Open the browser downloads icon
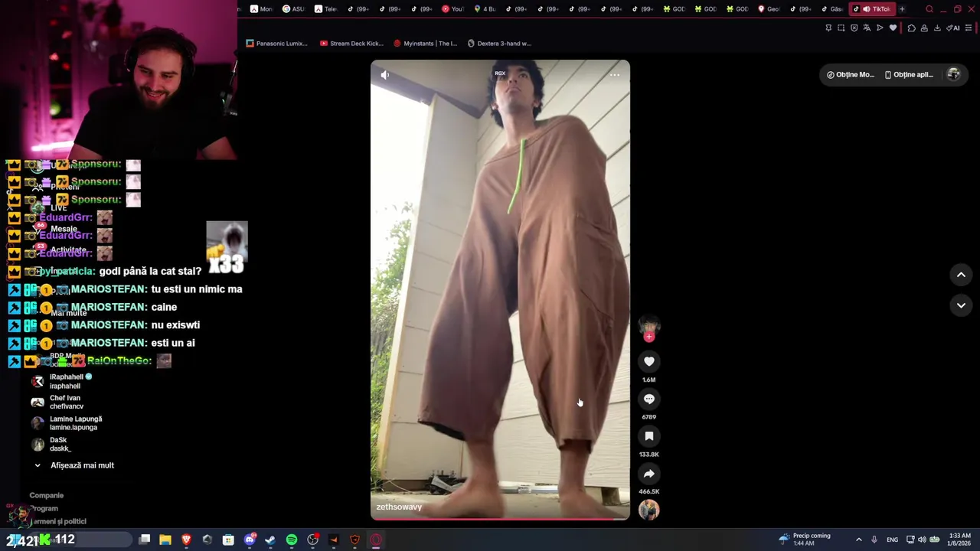This screenshot has width=980, height=551. click(x=937, y=28)
